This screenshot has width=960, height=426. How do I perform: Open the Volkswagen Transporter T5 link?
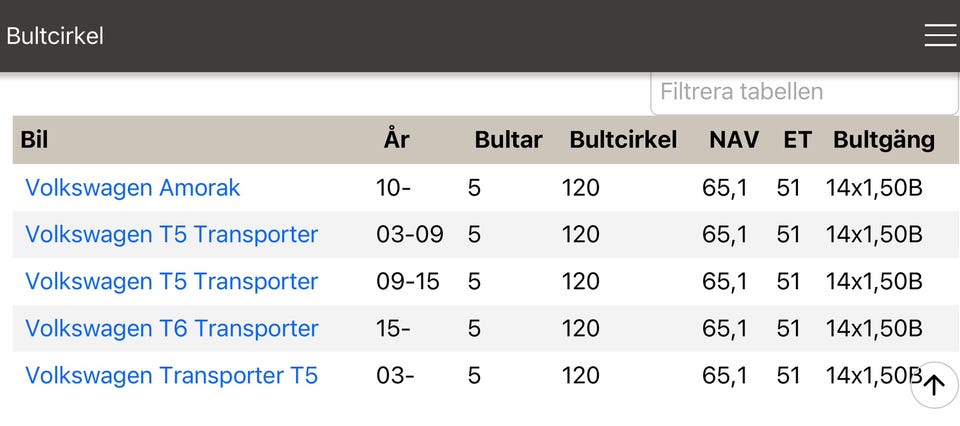(171, 376)
